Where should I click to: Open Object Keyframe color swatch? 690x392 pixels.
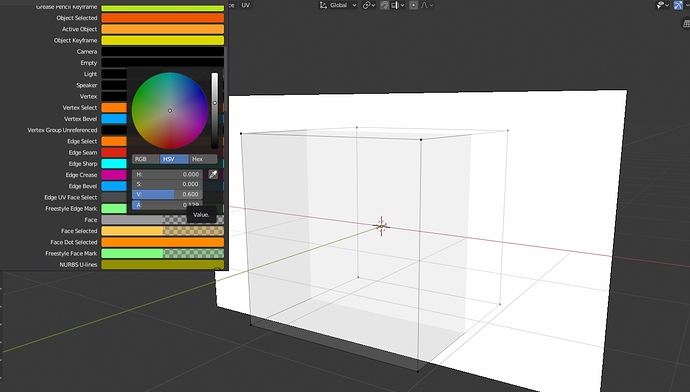click(162, 40)
